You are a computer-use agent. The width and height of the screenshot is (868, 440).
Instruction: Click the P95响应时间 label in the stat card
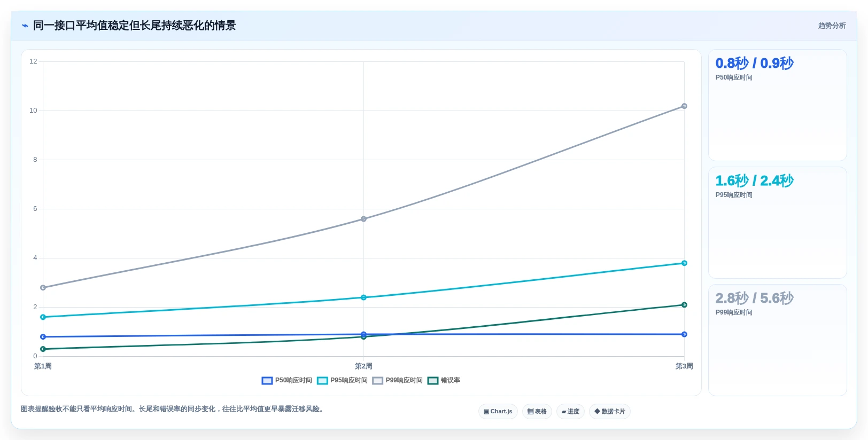734,195
